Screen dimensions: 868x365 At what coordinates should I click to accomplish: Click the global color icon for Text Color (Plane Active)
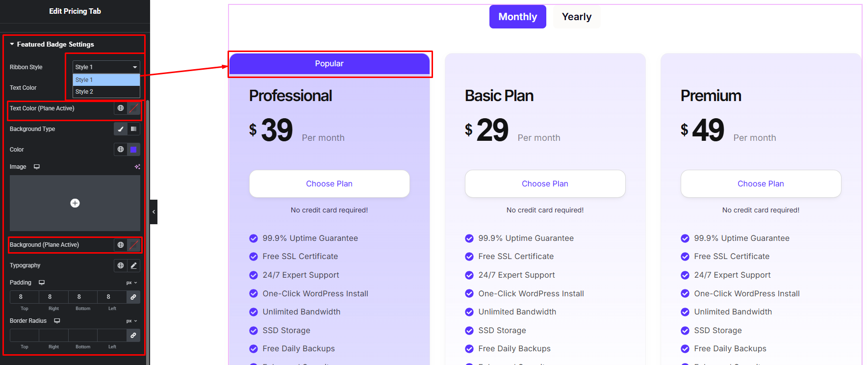point(121,108)
